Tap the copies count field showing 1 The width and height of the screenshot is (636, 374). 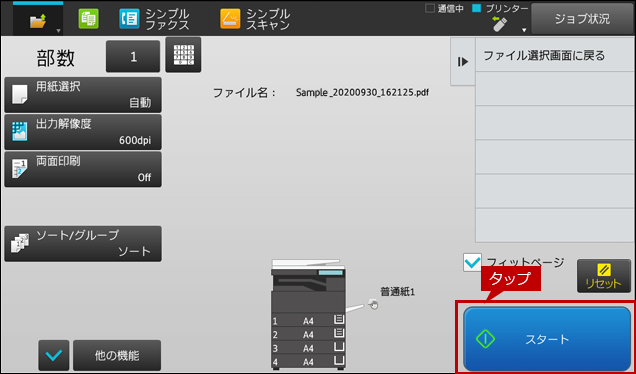(x=133, y=56)
